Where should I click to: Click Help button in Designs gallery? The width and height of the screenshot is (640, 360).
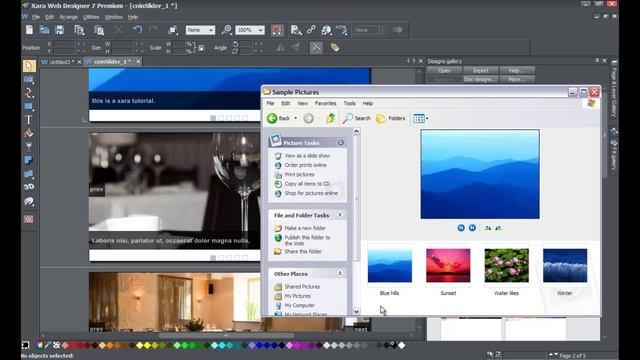(x=517, y=71)
